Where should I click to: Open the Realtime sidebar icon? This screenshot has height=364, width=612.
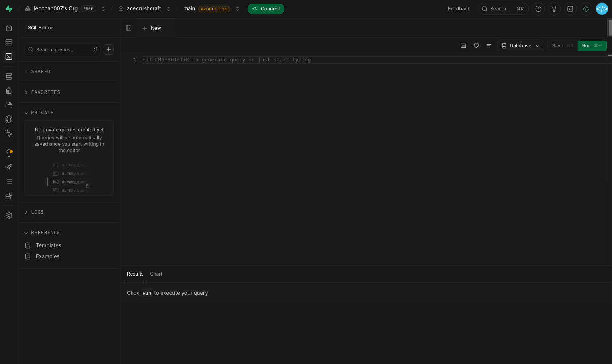[x=9, y=133]
